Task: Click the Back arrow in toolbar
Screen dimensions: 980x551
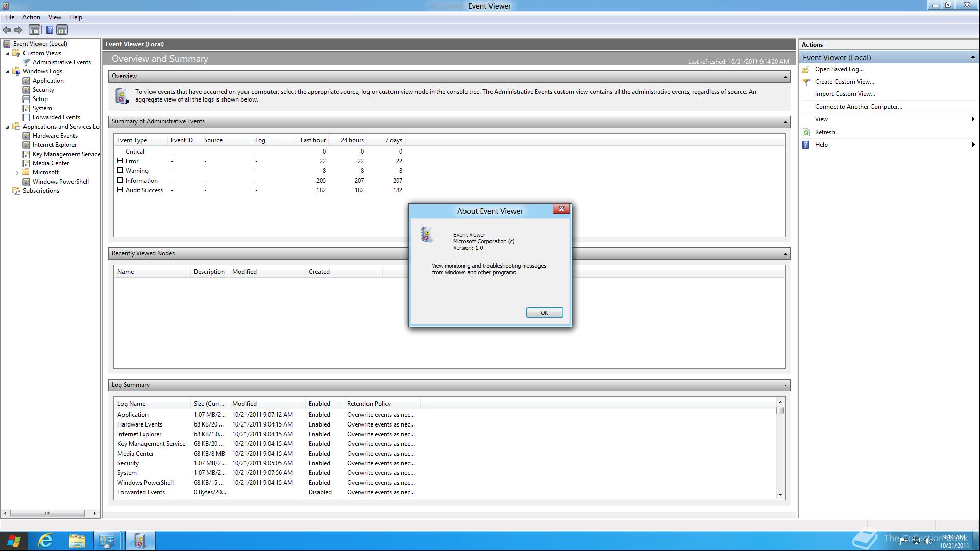Action: [x=7, y=30]
